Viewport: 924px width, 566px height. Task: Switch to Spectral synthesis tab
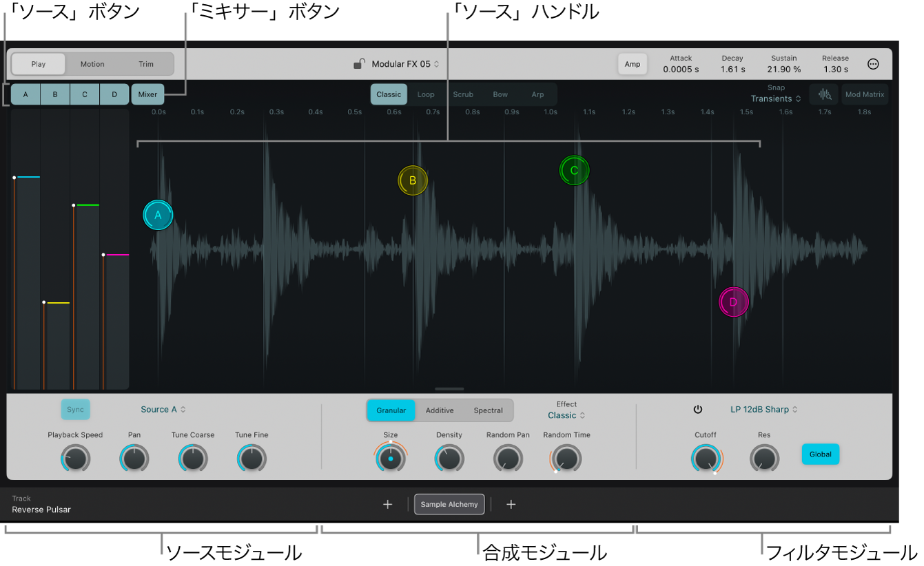(x=489, y=410)
